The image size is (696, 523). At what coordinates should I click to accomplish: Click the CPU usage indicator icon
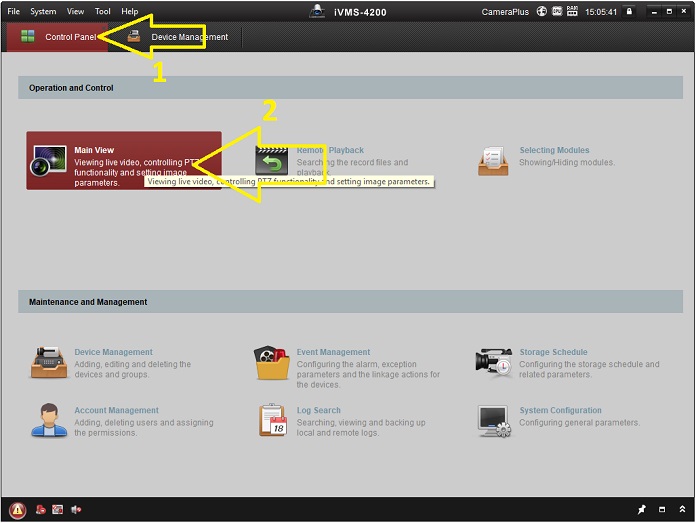point(557,11)
